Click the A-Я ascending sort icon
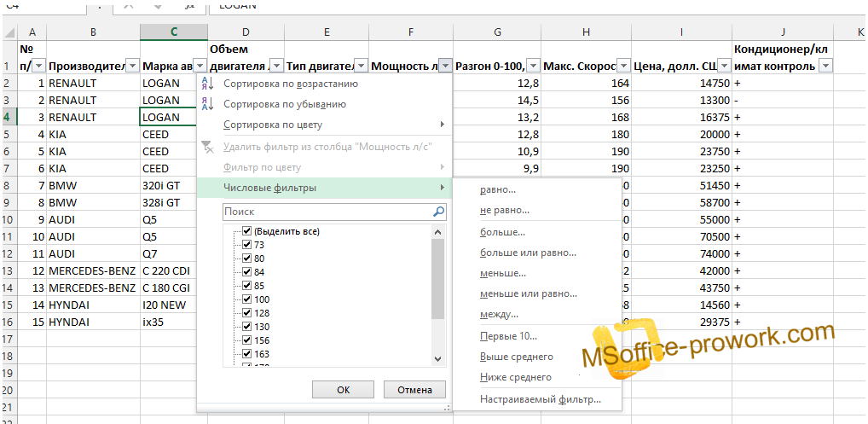868x424 pixels. [x=207, y=84]
